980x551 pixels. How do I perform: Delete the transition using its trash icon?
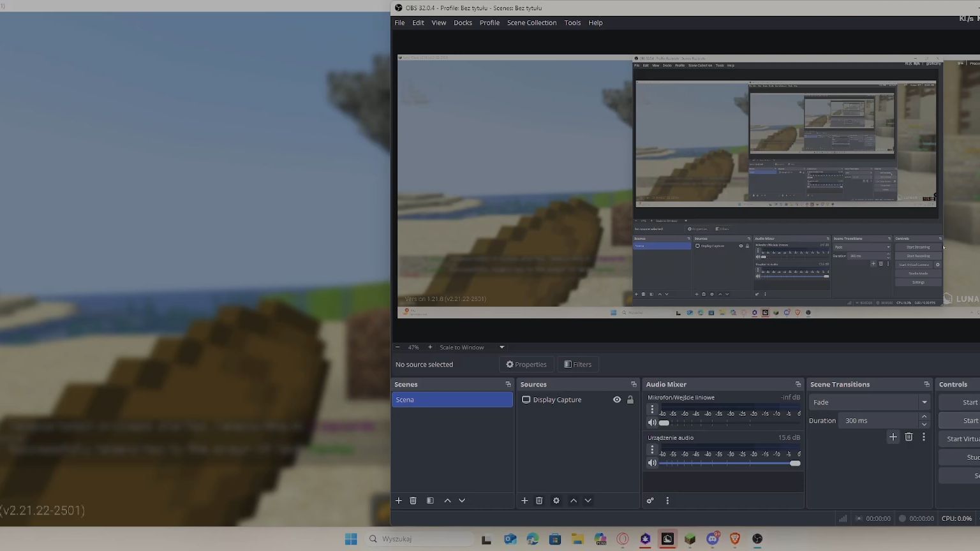pyautogui.click(x=909, y=437)
